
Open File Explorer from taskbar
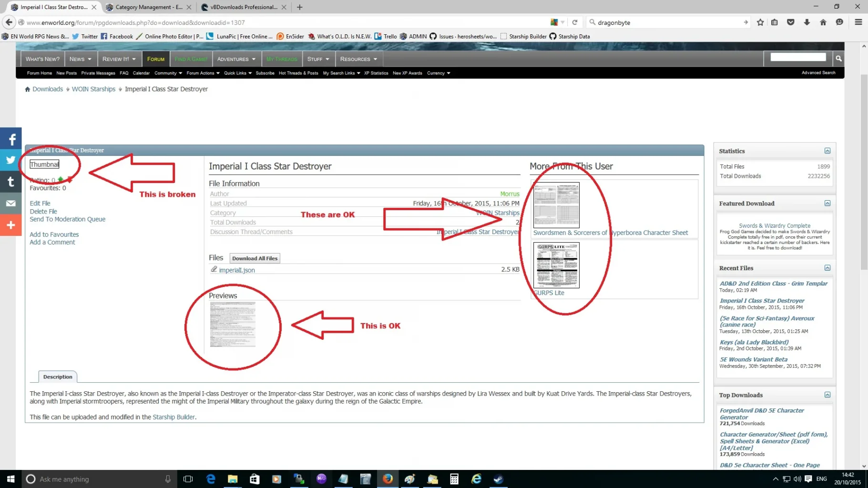point(233,479)
